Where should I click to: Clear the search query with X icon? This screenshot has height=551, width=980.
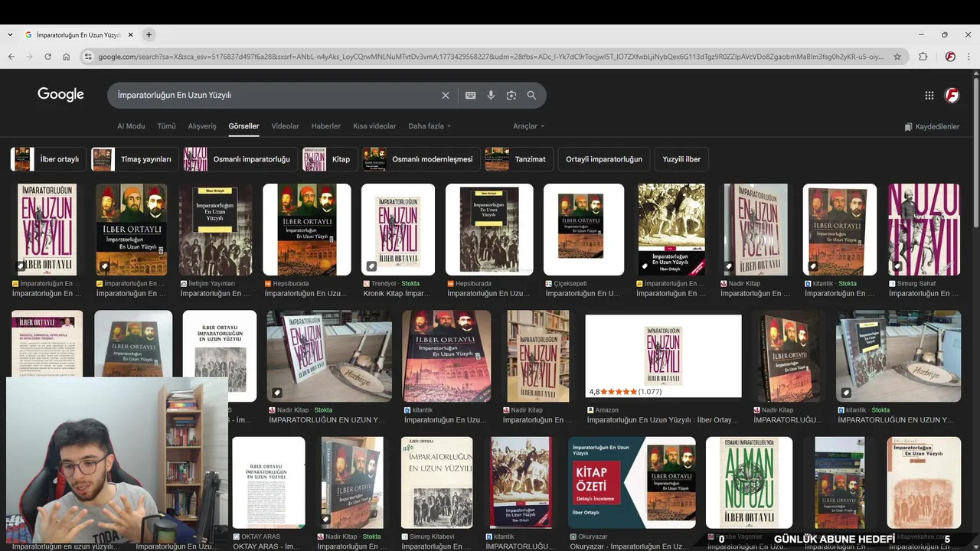coord(446,96)
